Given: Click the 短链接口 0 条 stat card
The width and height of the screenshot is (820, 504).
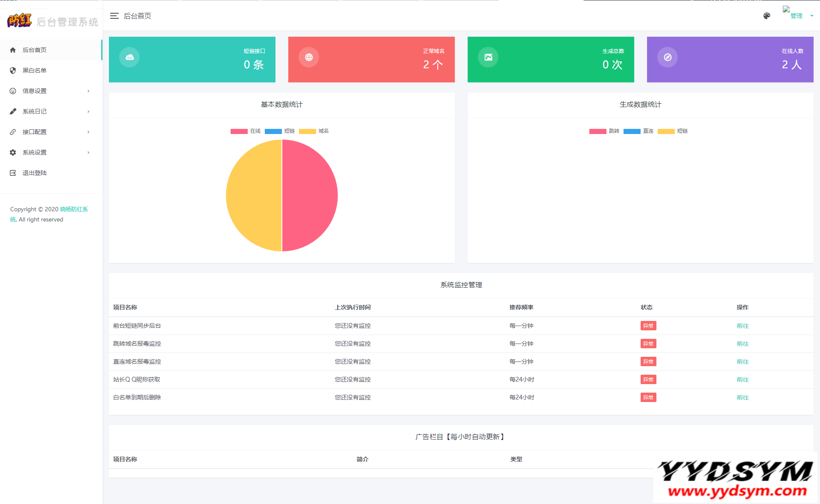Looking at the screenshot, I should tap(192, 59).
